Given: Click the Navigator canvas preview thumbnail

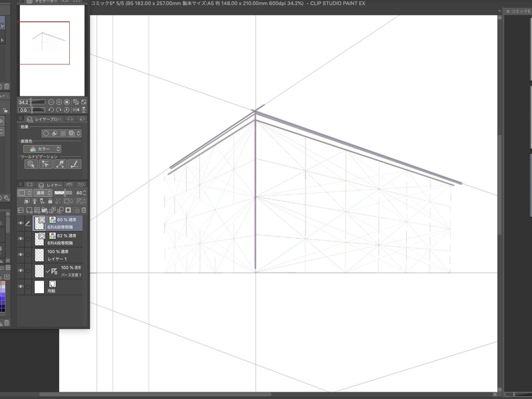Looking at the screenshot, I should pos(52,51).
